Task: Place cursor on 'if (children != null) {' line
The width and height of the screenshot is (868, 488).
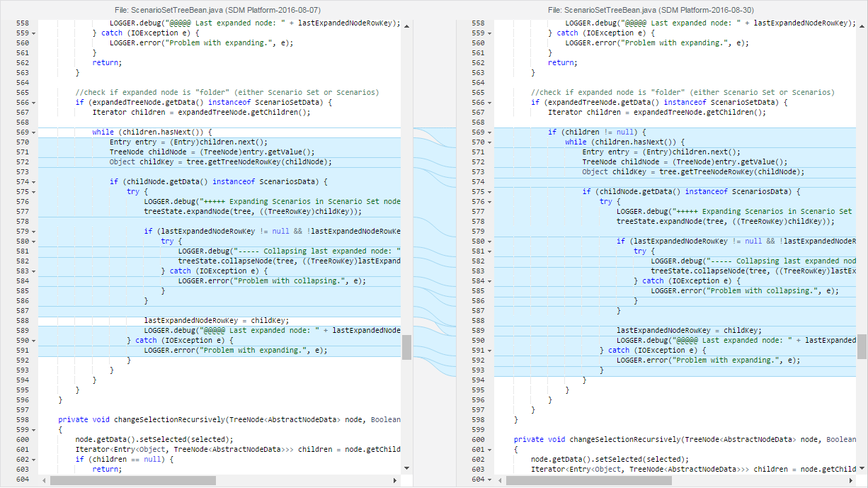Action: [596, 132]
